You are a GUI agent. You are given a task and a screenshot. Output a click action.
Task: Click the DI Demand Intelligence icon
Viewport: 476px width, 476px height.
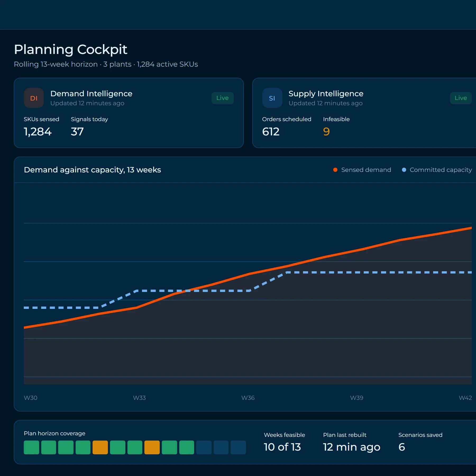(34, 98)
